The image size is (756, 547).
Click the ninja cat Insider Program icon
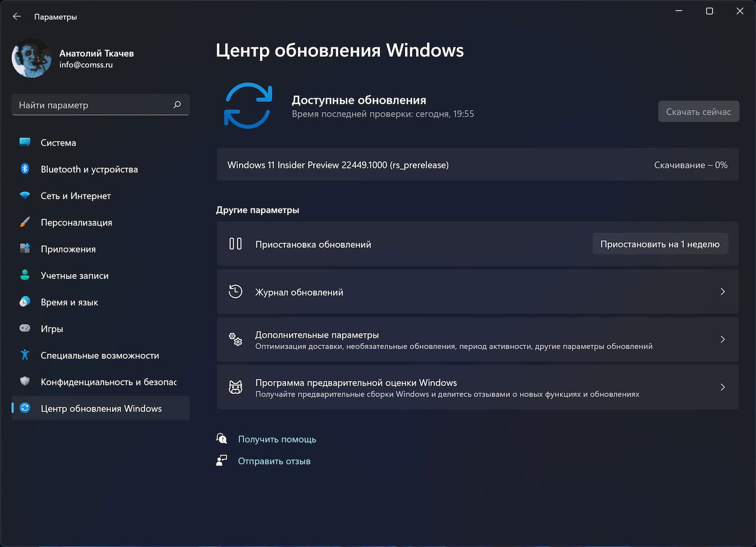[235, 387]
